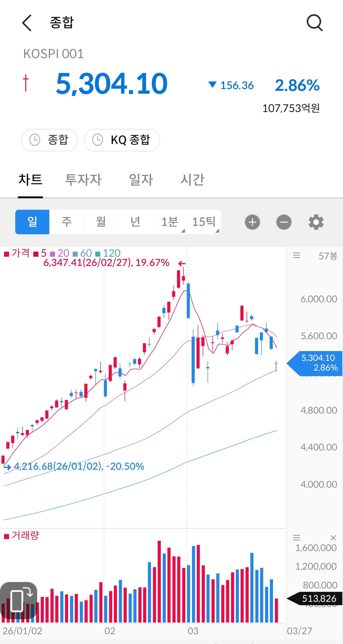The height and width of the screenshot is (644, 343).
Task: Tap the 종합 recent index button
Action: point(50,140)
